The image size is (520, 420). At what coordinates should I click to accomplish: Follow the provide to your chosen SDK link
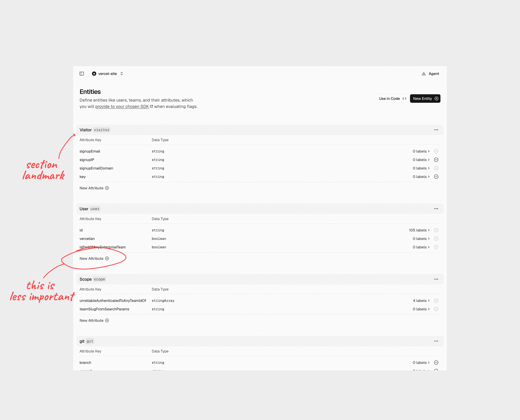tap(122, 106)
